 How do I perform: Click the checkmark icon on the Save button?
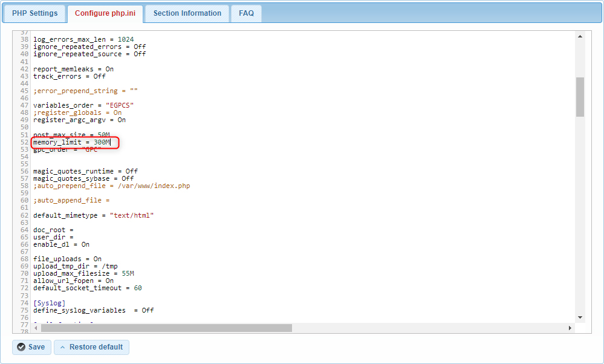(21, 347)
